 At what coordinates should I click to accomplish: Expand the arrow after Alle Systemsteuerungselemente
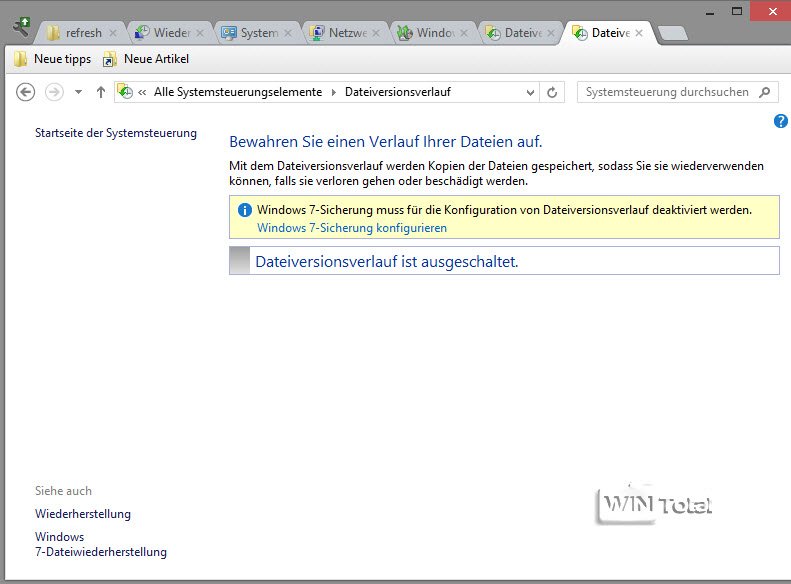coord(333,92)
